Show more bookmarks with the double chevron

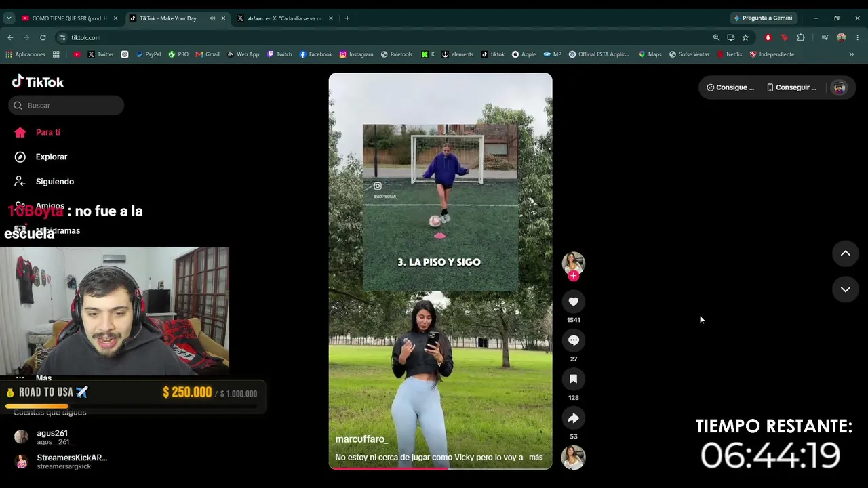pos(852,54)
